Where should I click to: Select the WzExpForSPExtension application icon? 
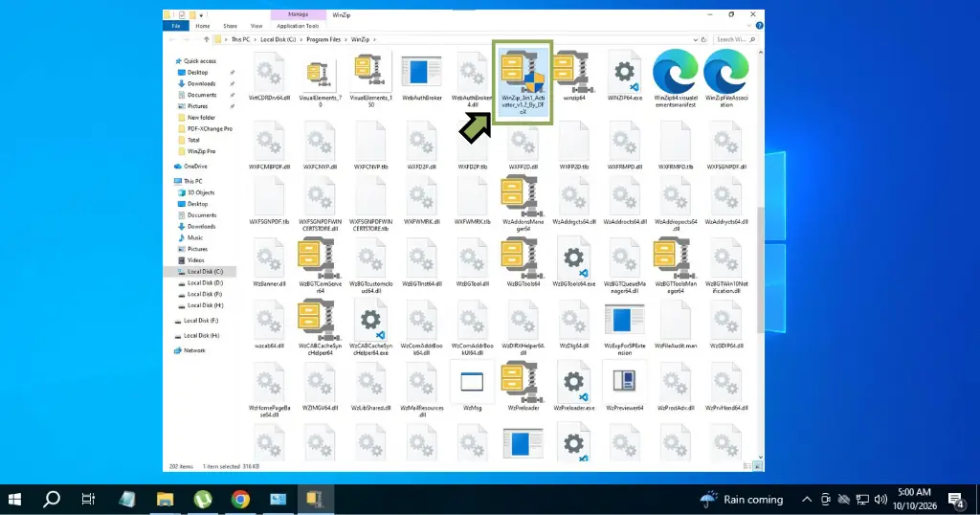(x=624, y=320)
